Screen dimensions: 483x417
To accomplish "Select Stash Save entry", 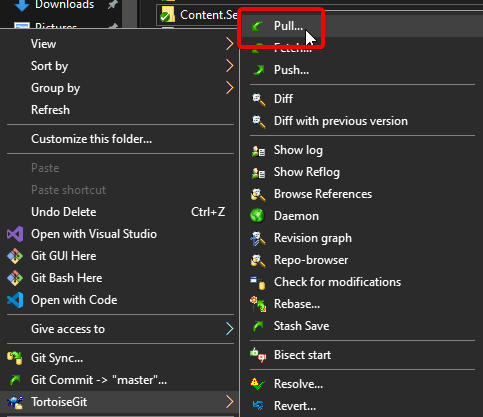I will [362, 326].
